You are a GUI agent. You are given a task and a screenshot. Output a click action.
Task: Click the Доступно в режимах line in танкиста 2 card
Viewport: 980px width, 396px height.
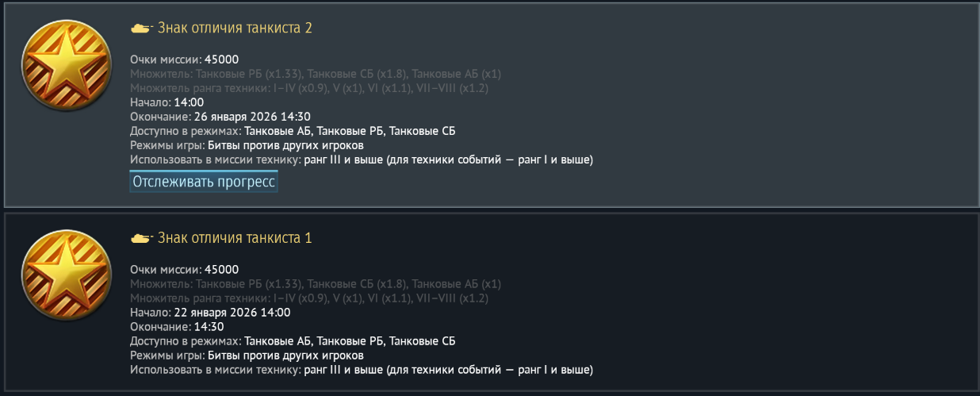[293, 131]
